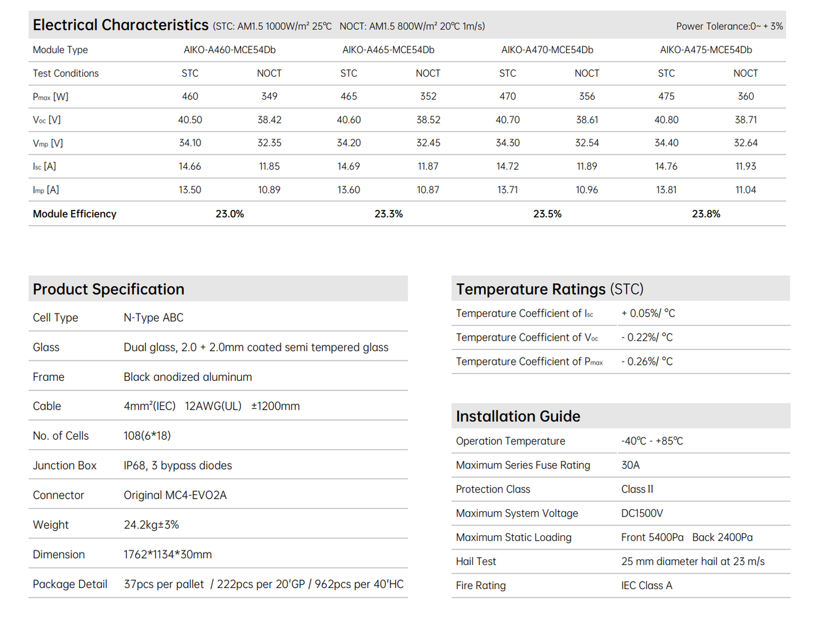Click the 'Electrical Characteristics' section heading
Screen dimensions: 827x644
[120, 25]
